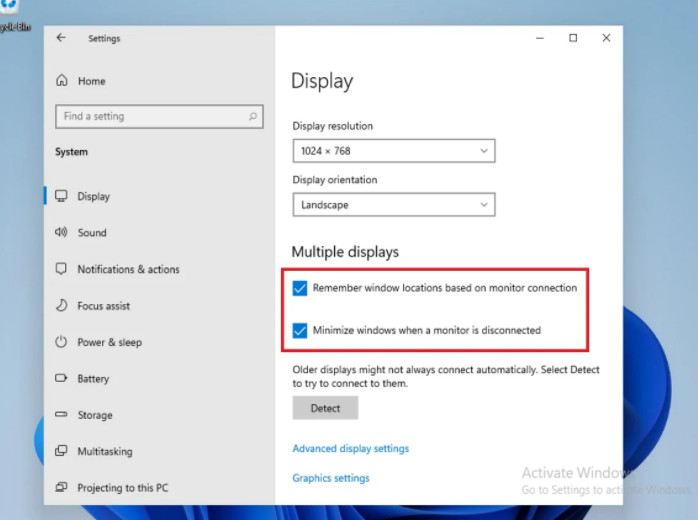
Task: Click the Battery icon in sidebar
Action: click(61, 379)
